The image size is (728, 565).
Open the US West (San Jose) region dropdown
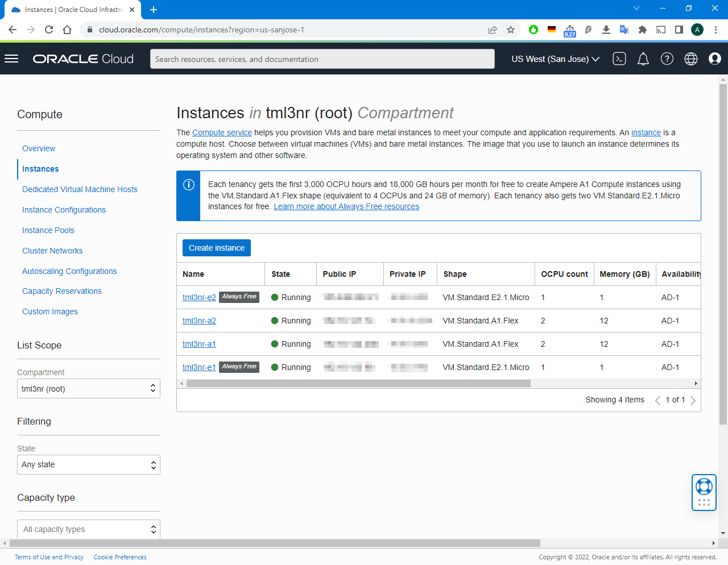coord(555,59)
